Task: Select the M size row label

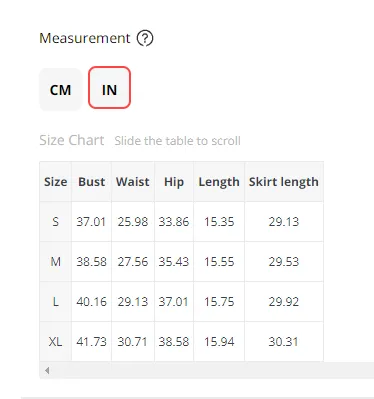Action: click(55, 262)
